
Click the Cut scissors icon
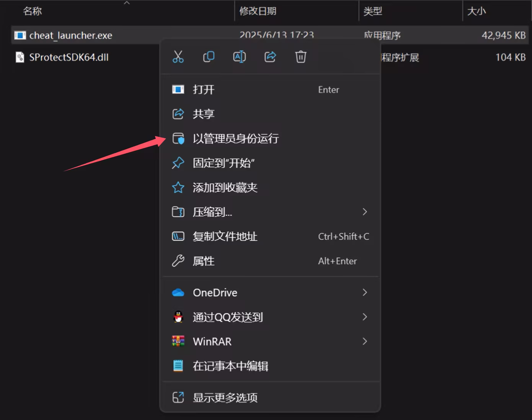point(178,57)
